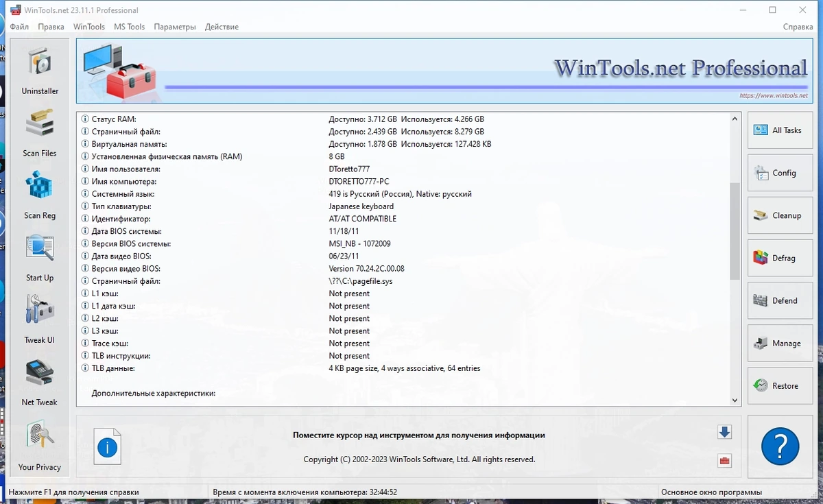Select the Trace кэш row label
Viewport: 823px width, 504px height.
point(110,344)
